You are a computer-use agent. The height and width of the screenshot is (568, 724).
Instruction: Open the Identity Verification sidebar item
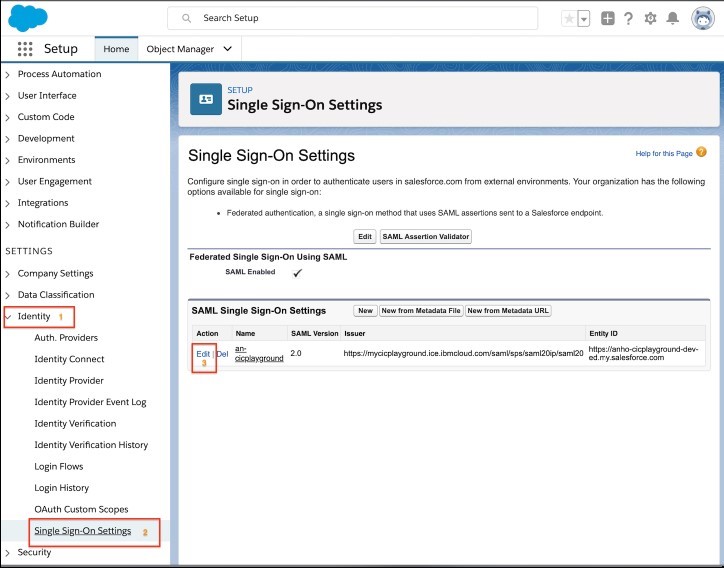pos(75,423)
